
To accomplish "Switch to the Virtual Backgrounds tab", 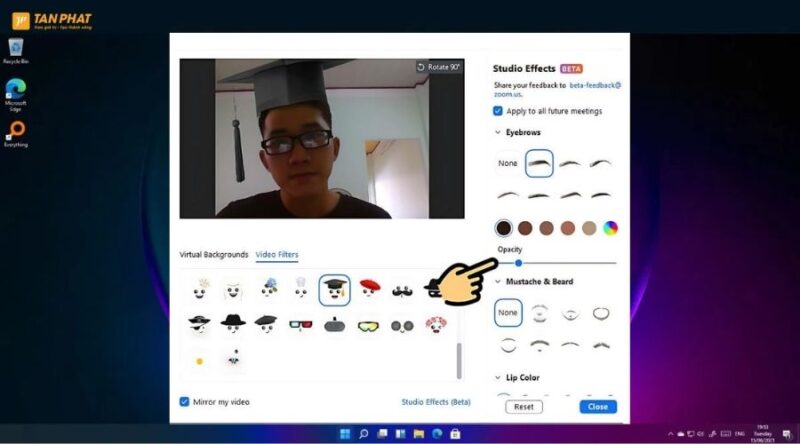I will coord(214,254).
